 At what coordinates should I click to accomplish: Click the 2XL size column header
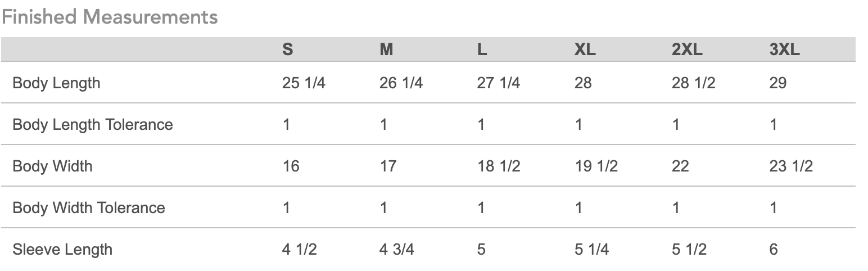tap(687, 49)
